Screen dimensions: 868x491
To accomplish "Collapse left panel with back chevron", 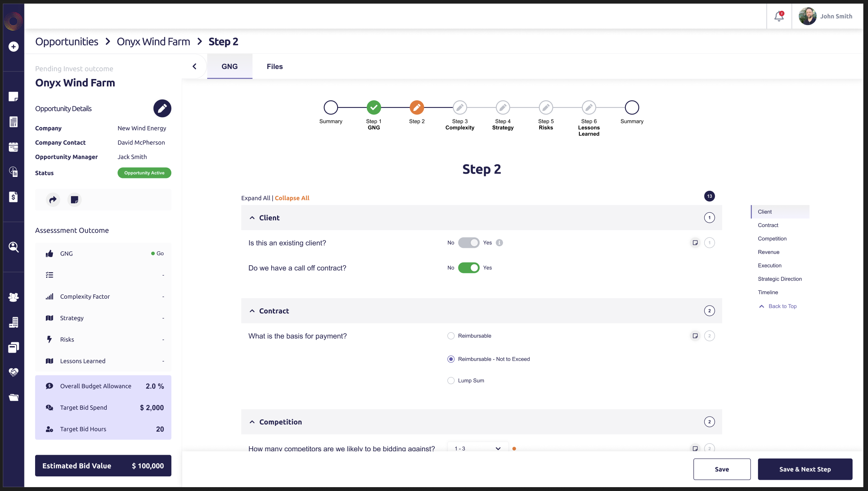I will (194, 66).
